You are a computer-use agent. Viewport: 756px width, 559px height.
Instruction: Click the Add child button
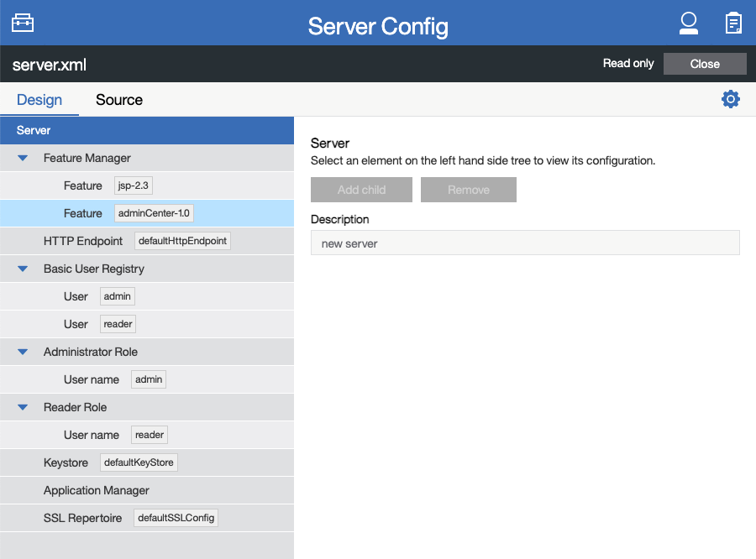pos(361,190)
